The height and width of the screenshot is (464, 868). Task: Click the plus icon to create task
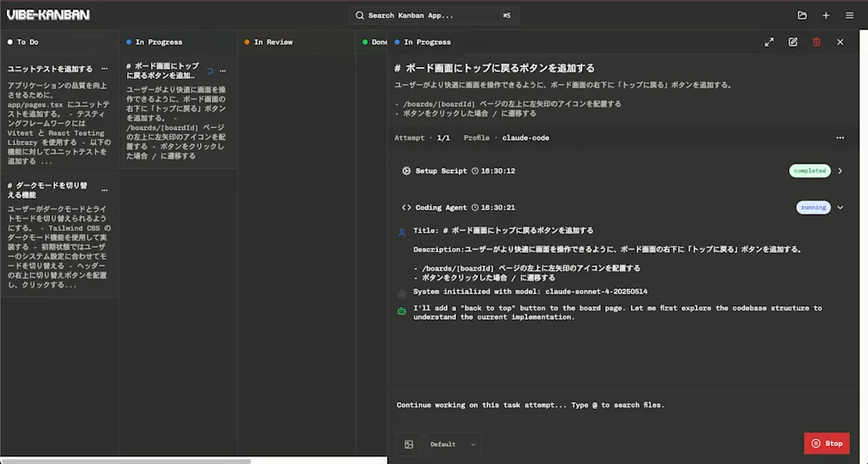[826, 15]
